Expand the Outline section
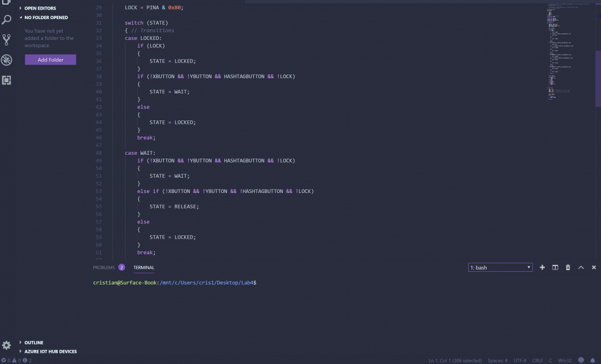Image resolution: width=601 pixels, height=364 pixels. tap(33, 342)
